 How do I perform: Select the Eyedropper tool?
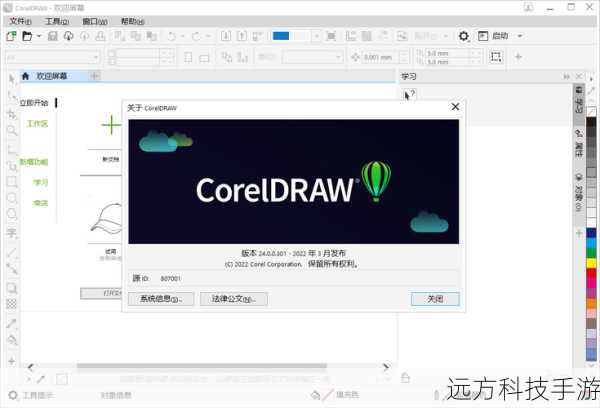12,324
